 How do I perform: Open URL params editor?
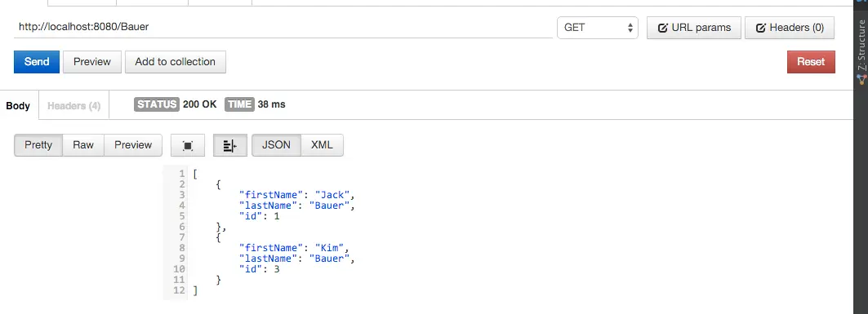point(693,28)
